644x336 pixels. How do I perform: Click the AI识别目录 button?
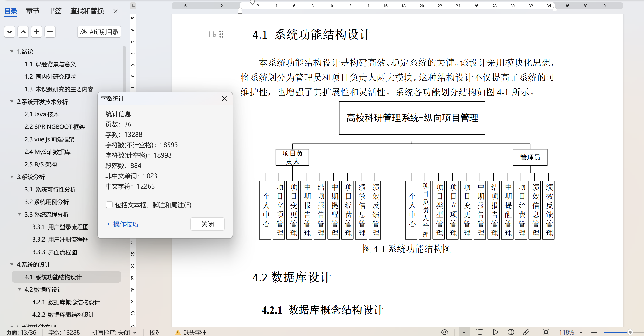click(99, 32)
